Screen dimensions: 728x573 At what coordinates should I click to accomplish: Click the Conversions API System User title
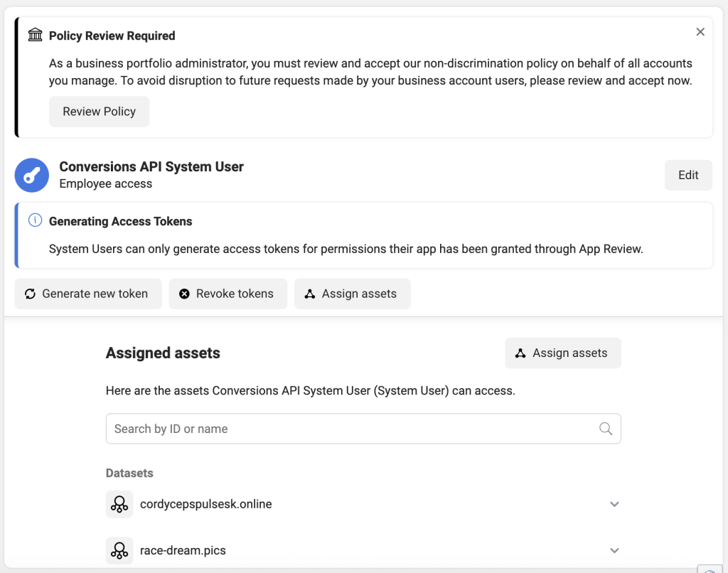(x=151, y=166)
